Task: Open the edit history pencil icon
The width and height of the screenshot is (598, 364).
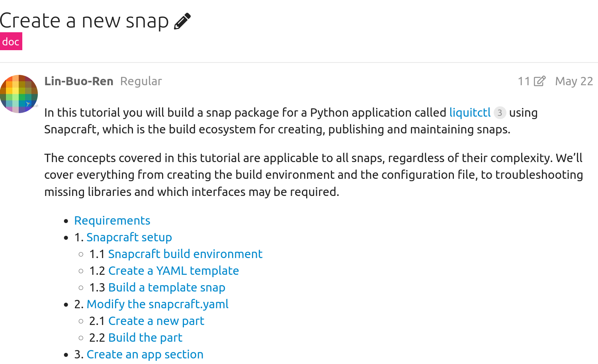Action: click(x=539, y=81)
